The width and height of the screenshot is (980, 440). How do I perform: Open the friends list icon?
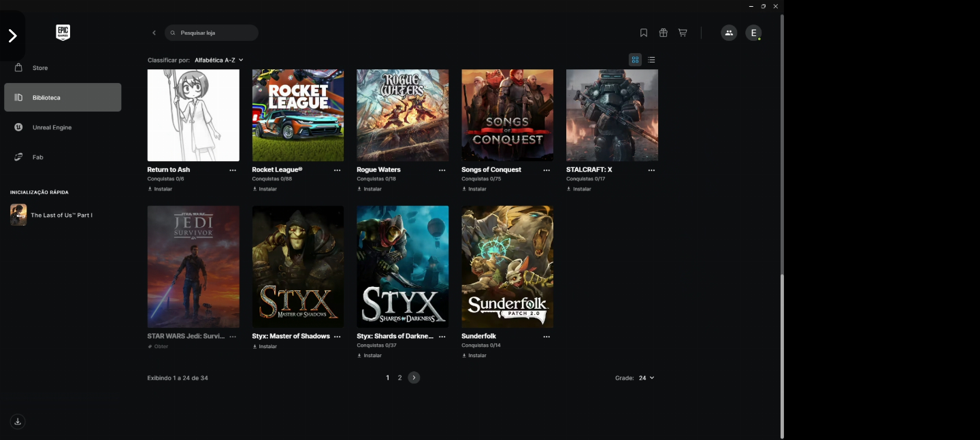[729, 33]
